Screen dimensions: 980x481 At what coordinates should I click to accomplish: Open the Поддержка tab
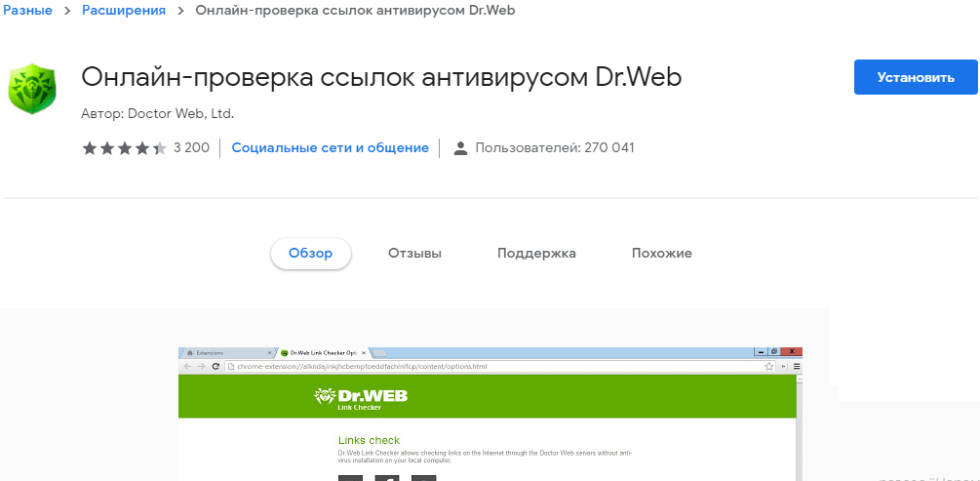point(537,254)
